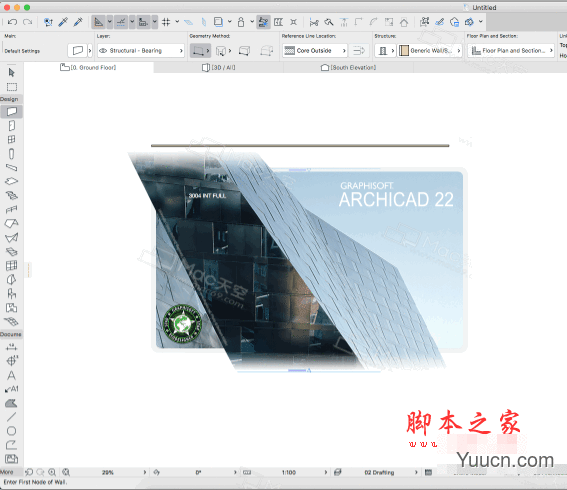567x490 pixels.
Task: Select the Mesh tool
Action: click(12, 321)
